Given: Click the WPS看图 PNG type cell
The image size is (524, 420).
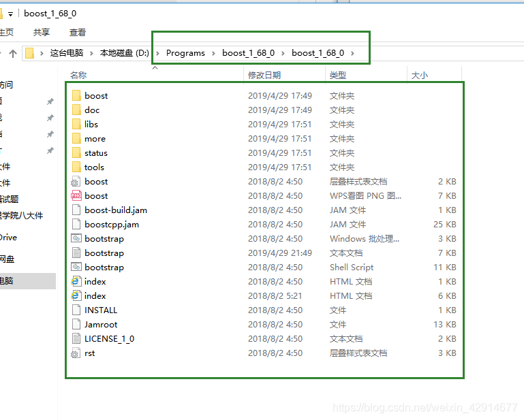Looking at the screenshot, I should 365,195.
